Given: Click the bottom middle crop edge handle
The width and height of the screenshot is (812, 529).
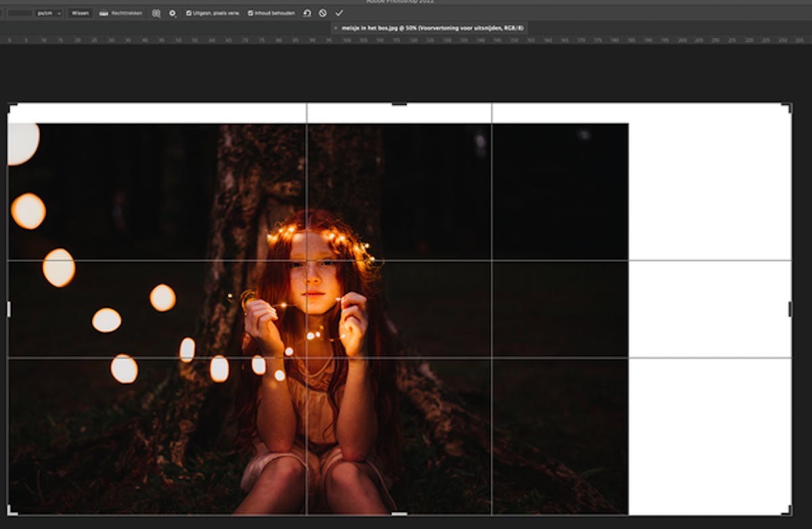Looking at the screenshot, I should point(399,513).
